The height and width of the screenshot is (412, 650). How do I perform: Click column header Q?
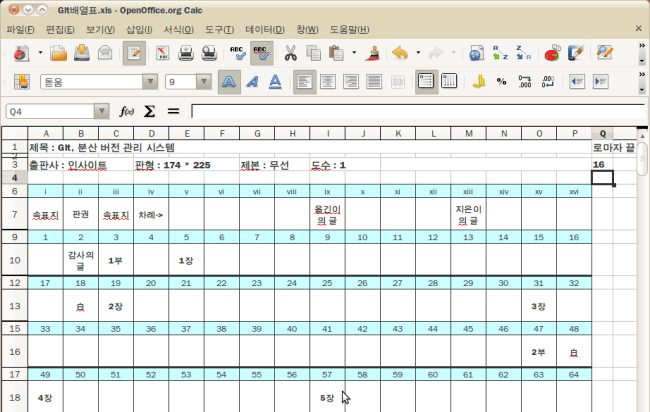602,133
